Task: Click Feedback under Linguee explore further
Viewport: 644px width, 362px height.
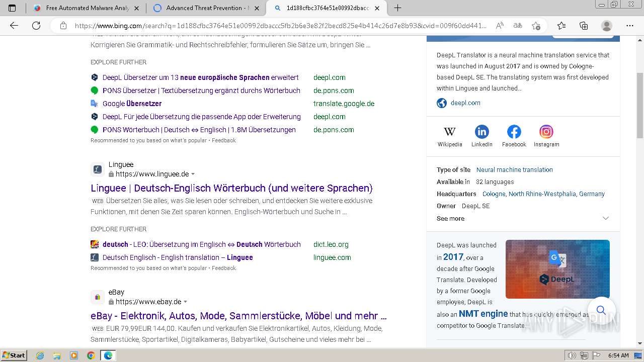Action: 224,268
